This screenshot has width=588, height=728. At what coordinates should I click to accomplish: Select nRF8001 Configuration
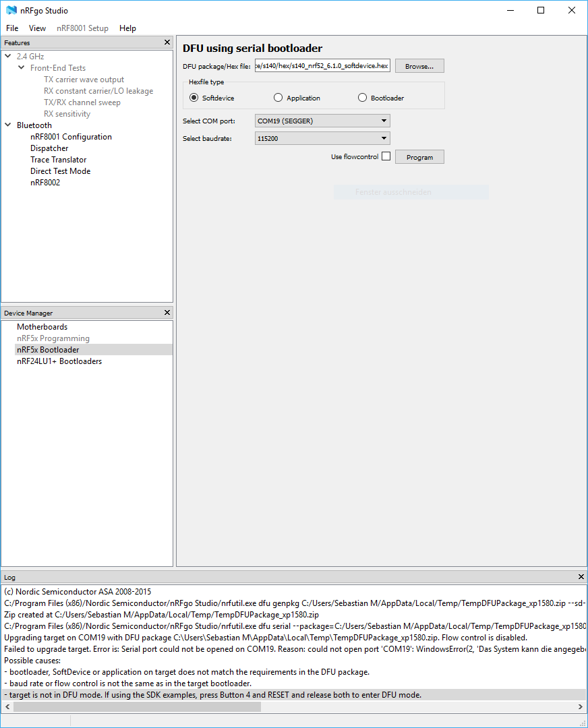pyautogui.click(x=71, y=136)
